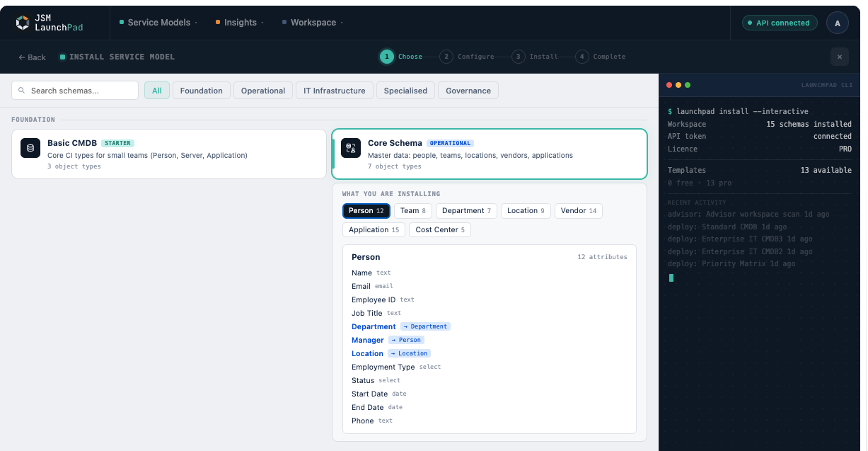The height and width of the screenshot is (451, 868).
Task: Toggle the 'Cost Center 5' chip
Action: point(439,229)
